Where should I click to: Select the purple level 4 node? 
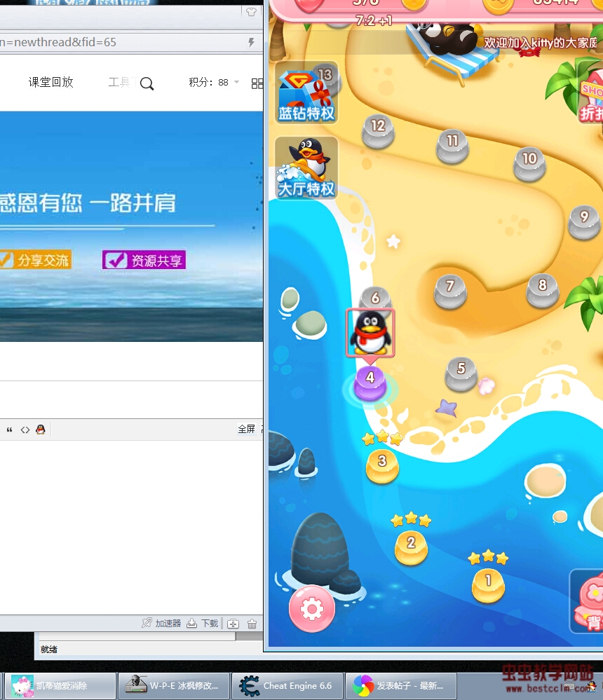[370, 383]
